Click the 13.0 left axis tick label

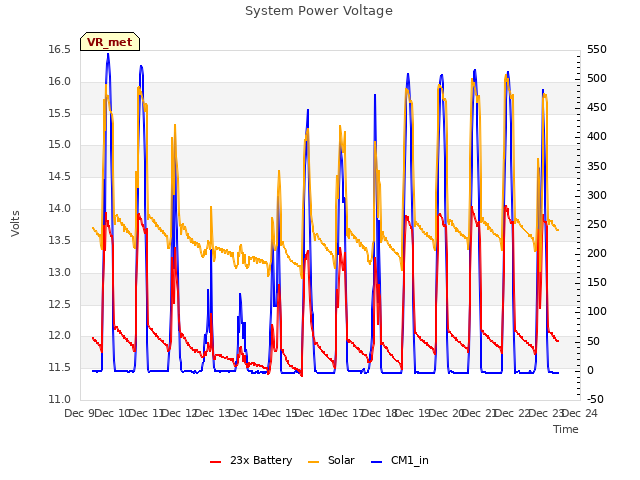[x=59, y=272]
